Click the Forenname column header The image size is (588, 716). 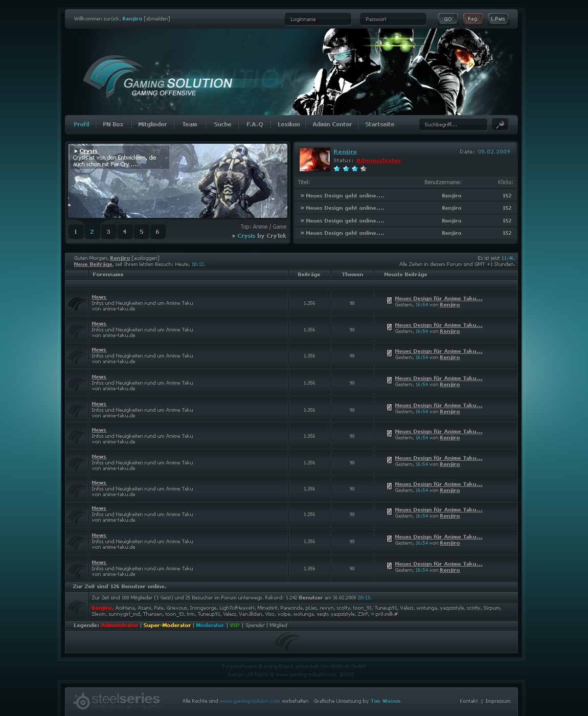pyautogui.click(x=108, y=275)
